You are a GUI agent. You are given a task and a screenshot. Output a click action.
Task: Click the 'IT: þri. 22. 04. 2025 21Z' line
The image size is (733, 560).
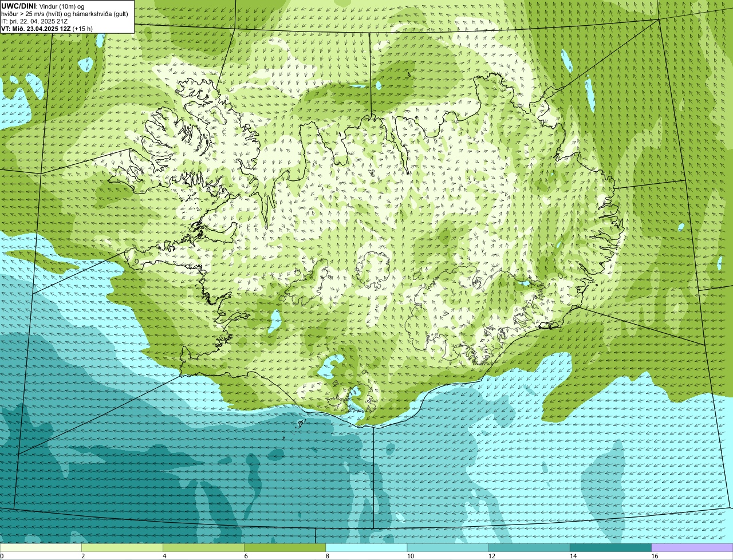tap(35, 21)
